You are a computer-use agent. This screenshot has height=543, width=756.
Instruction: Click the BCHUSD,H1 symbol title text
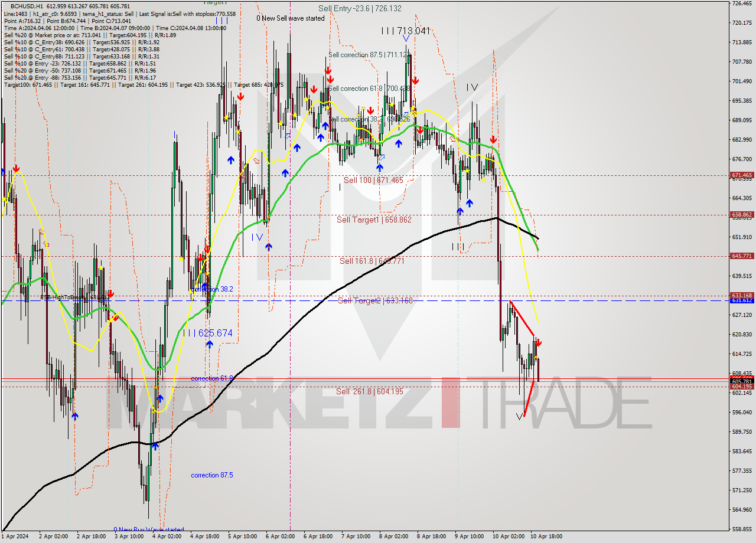(27, 6)
